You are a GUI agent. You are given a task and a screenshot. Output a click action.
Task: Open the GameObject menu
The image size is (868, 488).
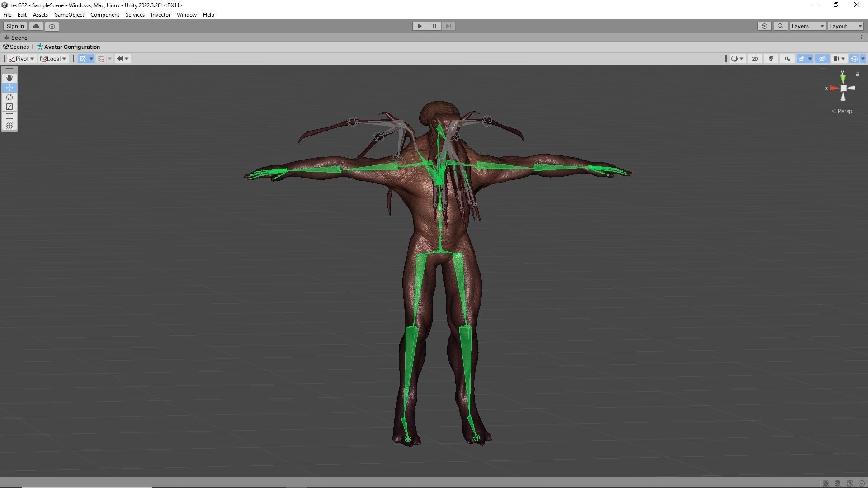click(69, 15)
